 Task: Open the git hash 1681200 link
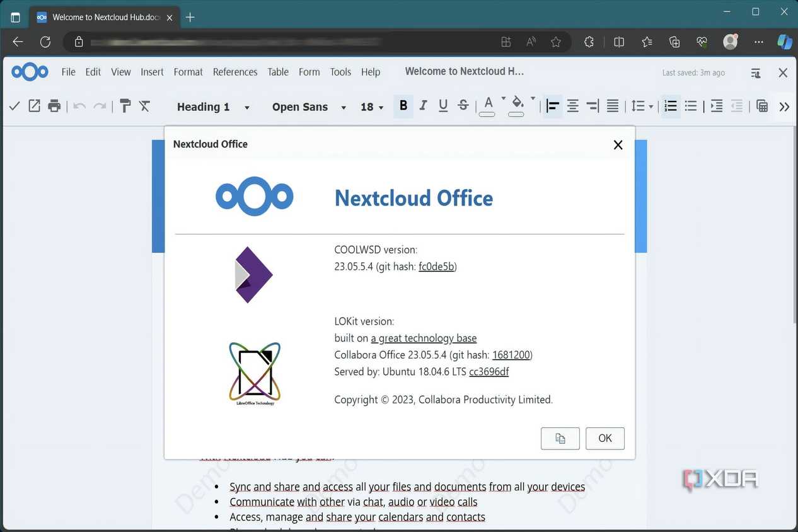[511, 355]
